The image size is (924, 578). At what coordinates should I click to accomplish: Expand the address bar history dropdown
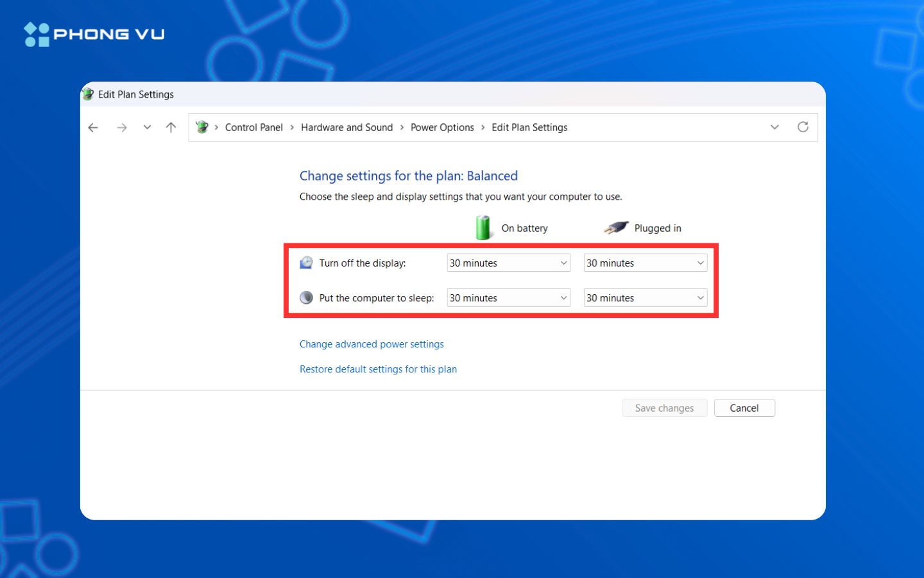[774, 127]
